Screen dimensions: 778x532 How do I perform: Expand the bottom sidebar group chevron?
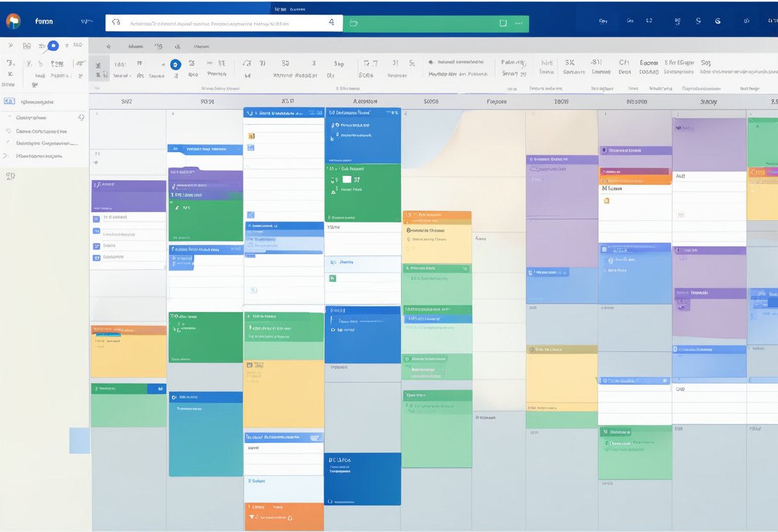[5, 155]
